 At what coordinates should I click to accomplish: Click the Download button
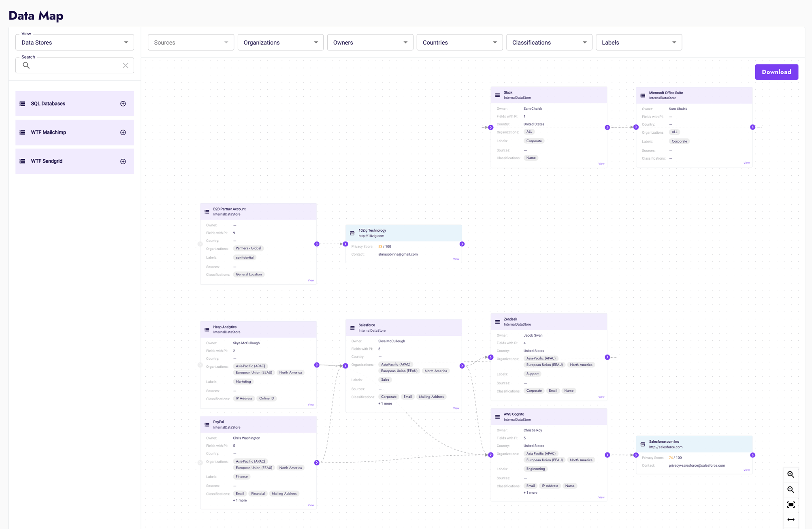point(776,72)
